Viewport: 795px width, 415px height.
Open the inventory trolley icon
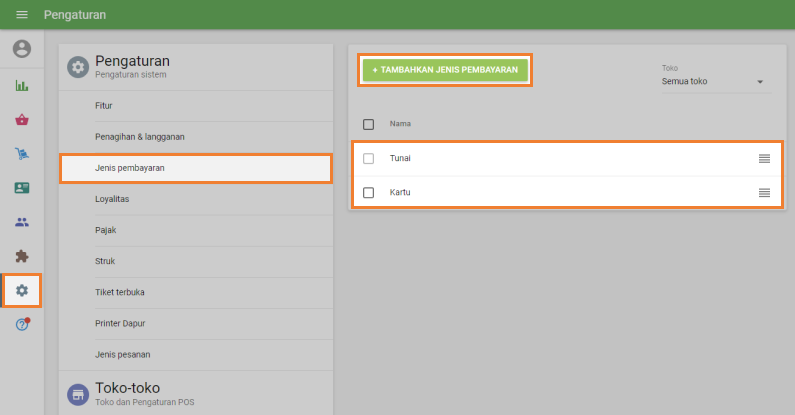tap(22, 154)
